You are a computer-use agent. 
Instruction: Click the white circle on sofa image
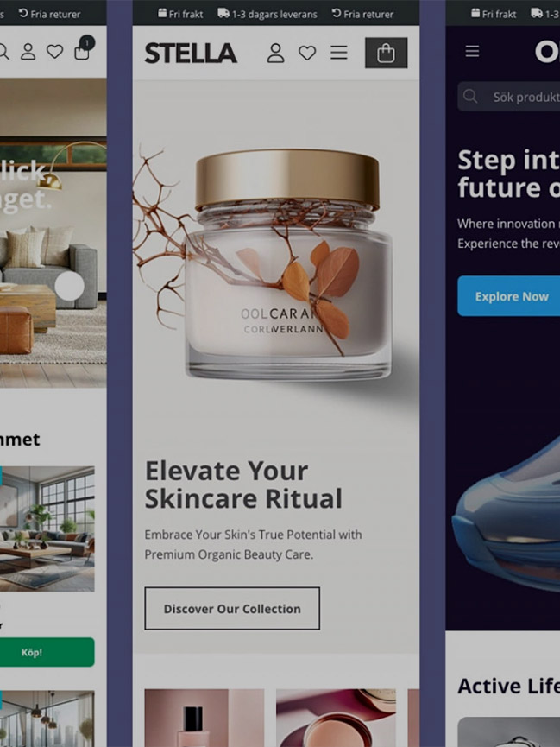[70, 286]
